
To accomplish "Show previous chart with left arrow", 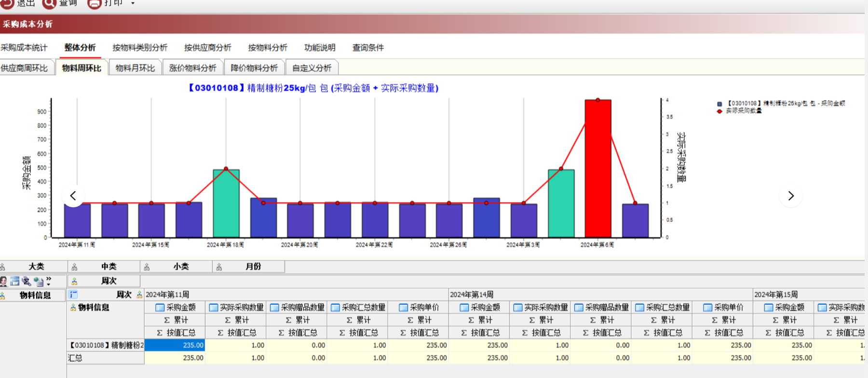I will (73, 196).
